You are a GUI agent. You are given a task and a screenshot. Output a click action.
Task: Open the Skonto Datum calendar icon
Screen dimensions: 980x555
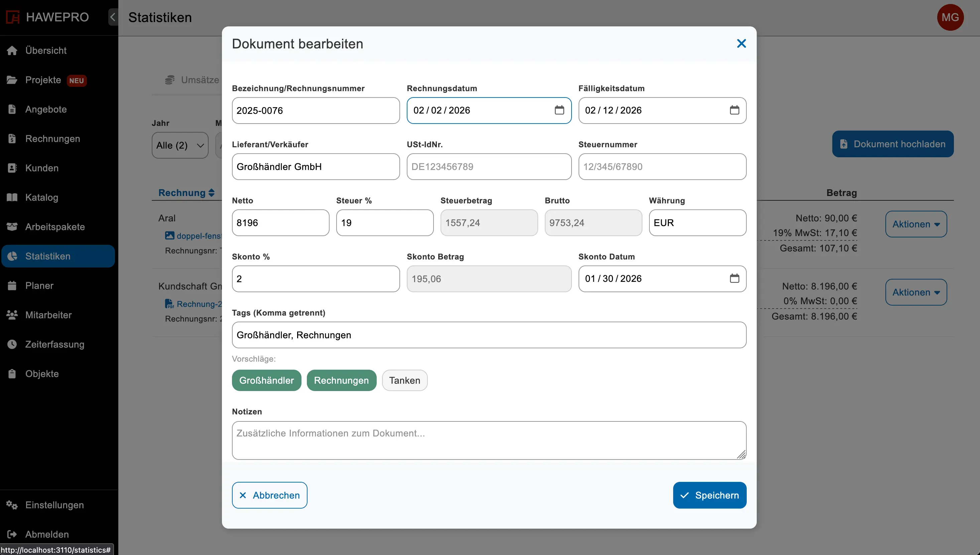pyautogui.click(x=734, y=279)
